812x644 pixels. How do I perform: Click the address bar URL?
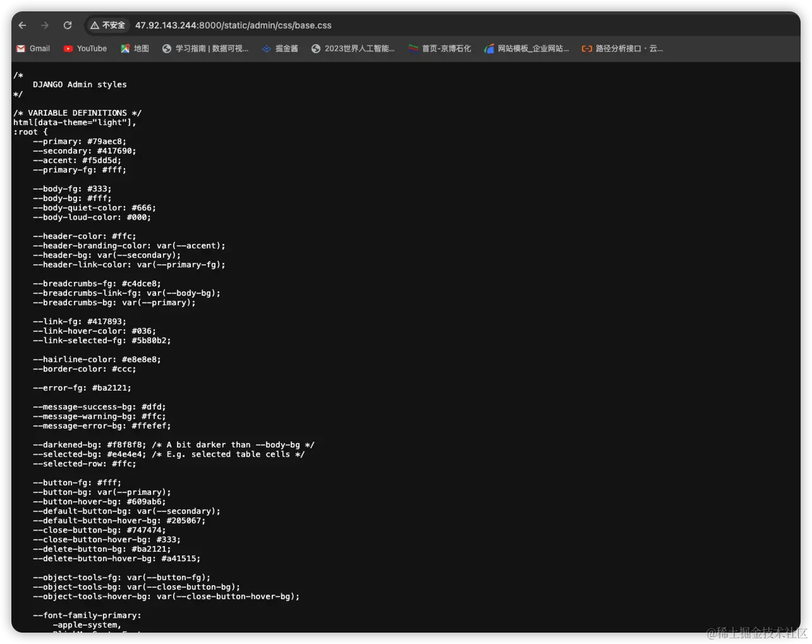coord(233,25)
